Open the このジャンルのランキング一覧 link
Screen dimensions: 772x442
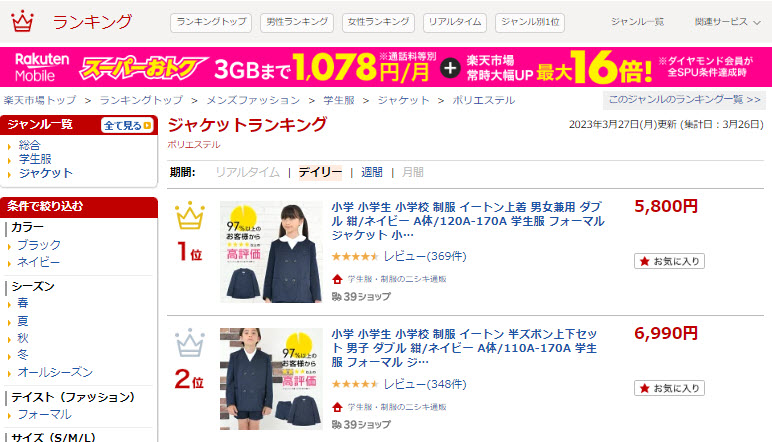pyautogui.click(x=684, y=100)
